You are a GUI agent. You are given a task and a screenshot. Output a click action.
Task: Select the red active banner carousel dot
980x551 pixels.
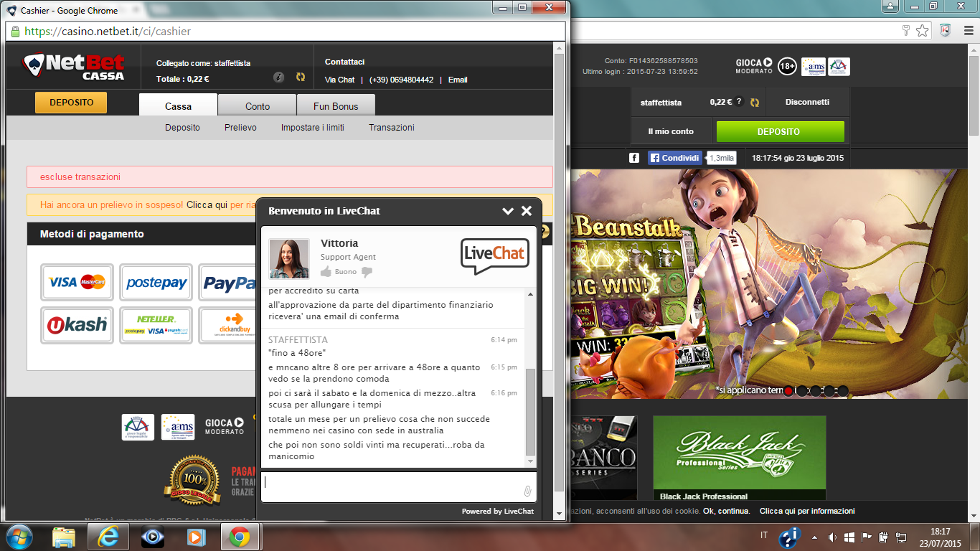pos(788,391)
